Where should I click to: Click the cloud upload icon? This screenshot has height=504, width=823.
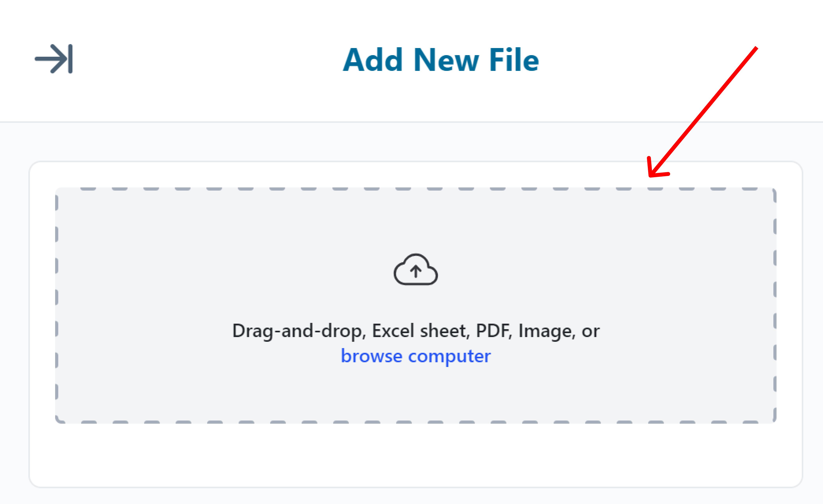pos(415,269)
